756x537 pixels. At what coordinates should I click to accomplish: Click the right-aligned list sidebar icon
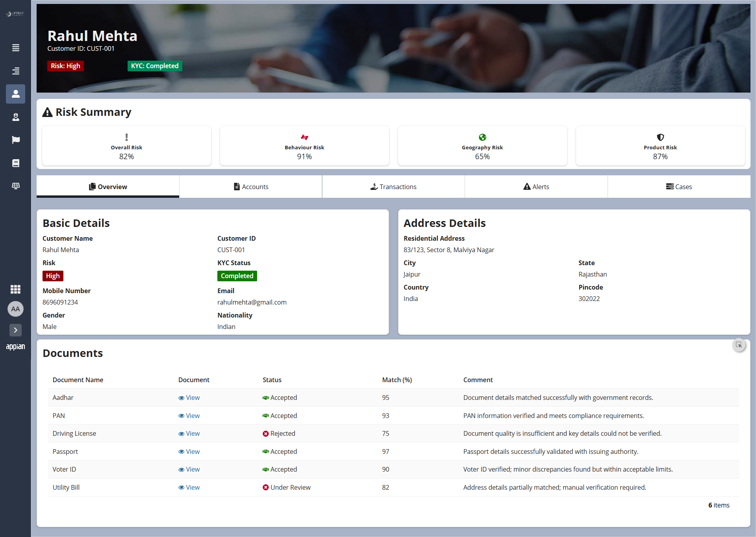point(16,71)
